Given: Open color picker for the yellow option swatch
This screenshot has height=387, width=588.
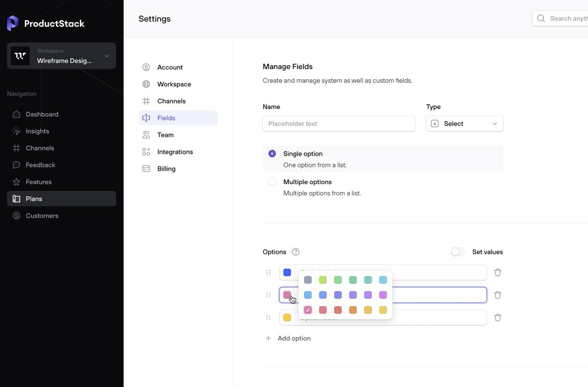Looking at the screenshot, I should (287, 317).
